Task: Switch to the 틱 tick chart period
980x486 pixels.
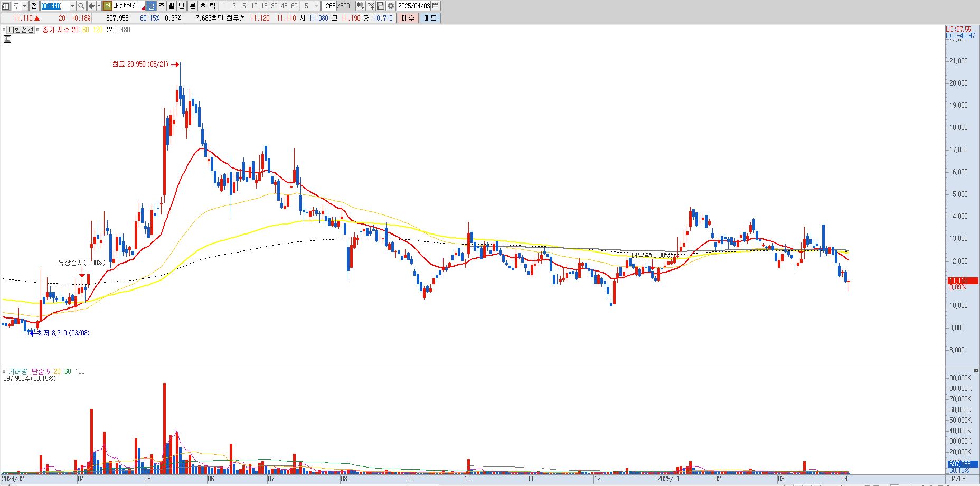Action: [213, 6]
